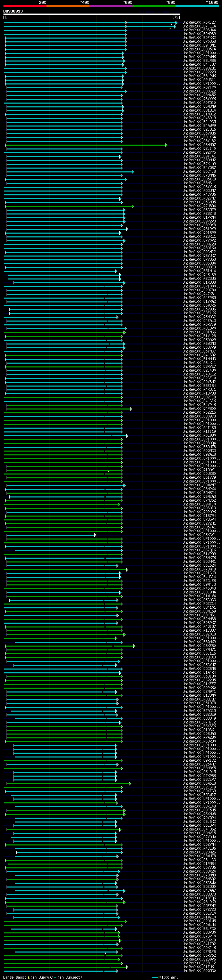
Task: Select hit label UniRef100_A3Z7M7
Action: (199, 198)
